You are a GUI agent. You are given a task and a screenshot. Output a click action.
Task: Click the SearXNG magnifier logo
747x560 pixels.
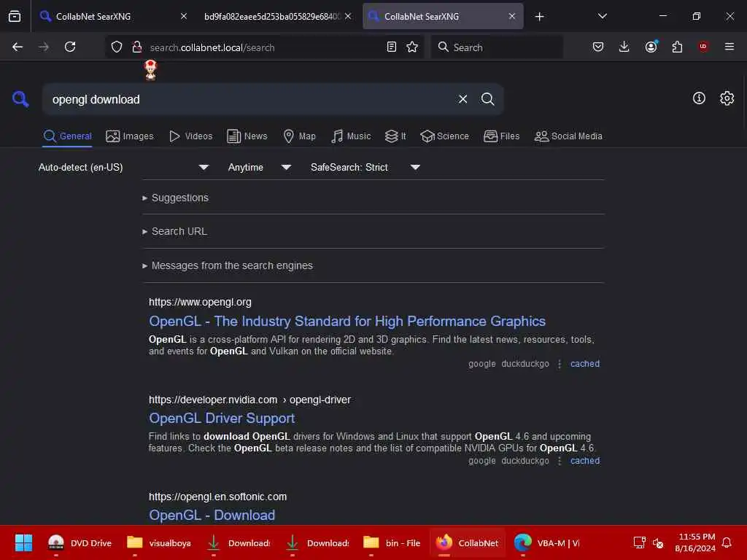(20, 99)
